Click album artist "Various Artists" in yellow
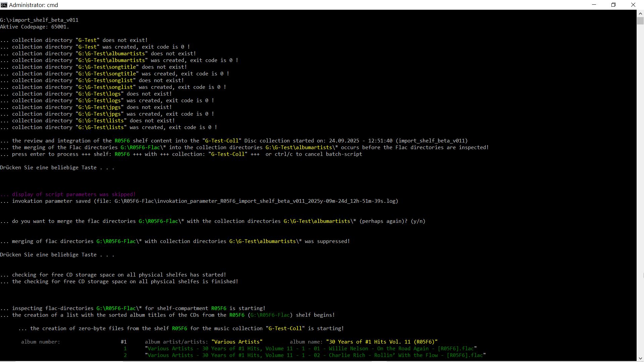The height and width of the screenshot is (362, 644). pyautogui.click(x=237, y=342)
